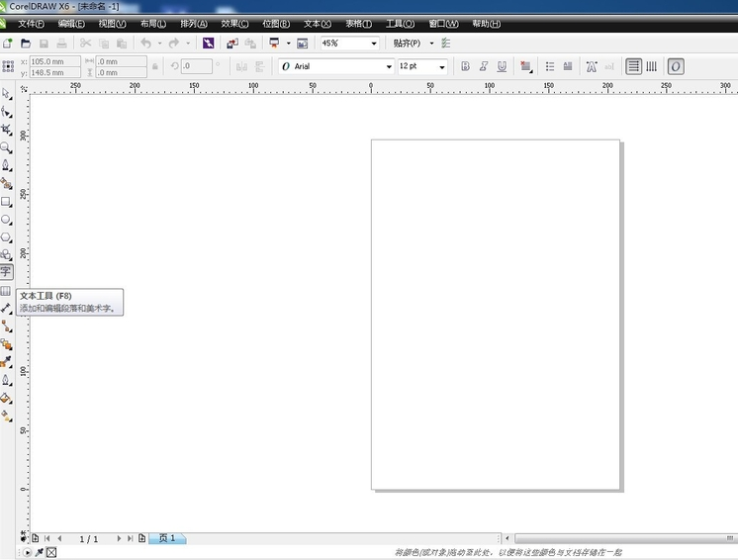Click the Undo arrow
The width and height of the screenshot is (738, 560).
click(145, 44)
